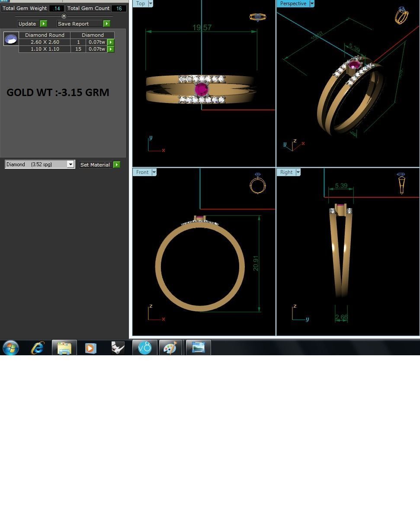
Task: Click the ring thumbnail icon in Top viewport
Action: click(x=257, y=17)
